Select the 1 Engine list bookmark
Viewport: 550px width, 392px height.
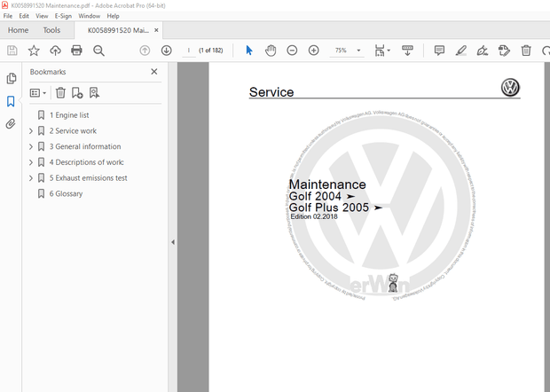(x=69, y=115)
